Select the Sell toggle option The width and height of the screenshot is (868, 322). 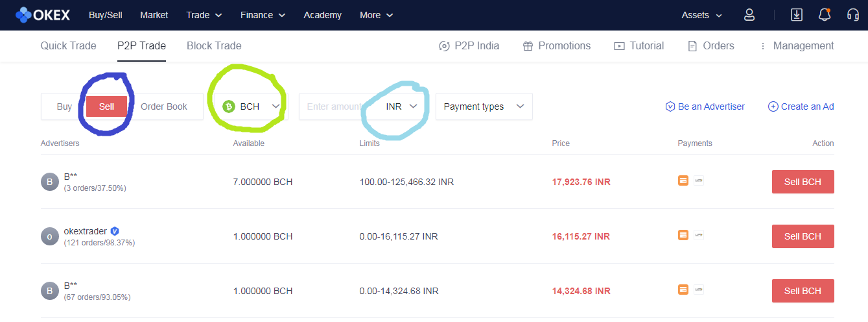(106, 106)
